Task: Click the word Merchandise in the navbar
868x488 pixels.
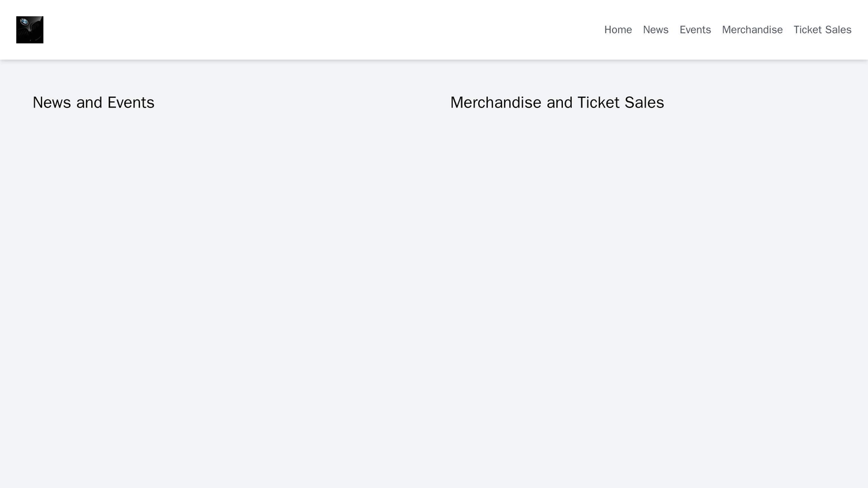Action: click(x=752, y=30)
